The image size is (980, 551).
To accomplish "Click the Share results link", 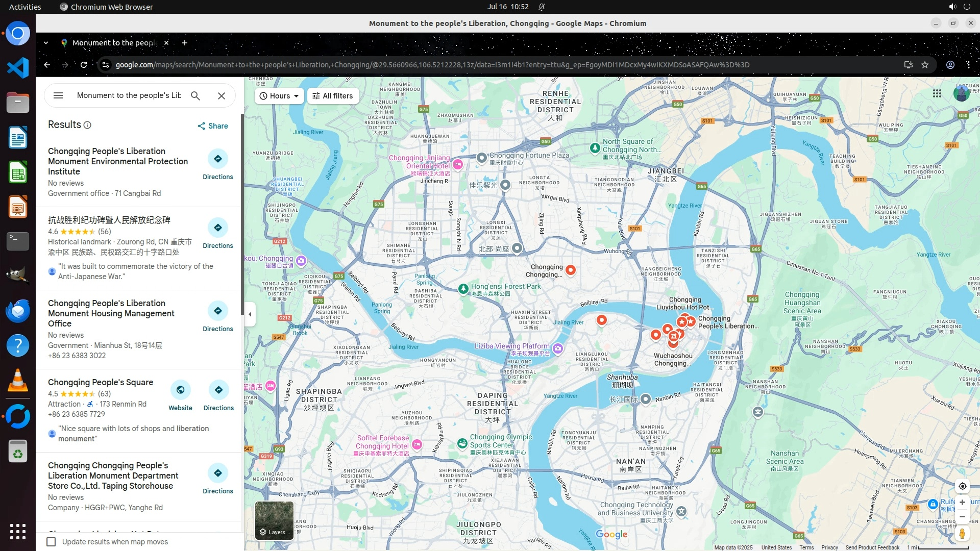I will pyautogui.click(x=213, y=126).
